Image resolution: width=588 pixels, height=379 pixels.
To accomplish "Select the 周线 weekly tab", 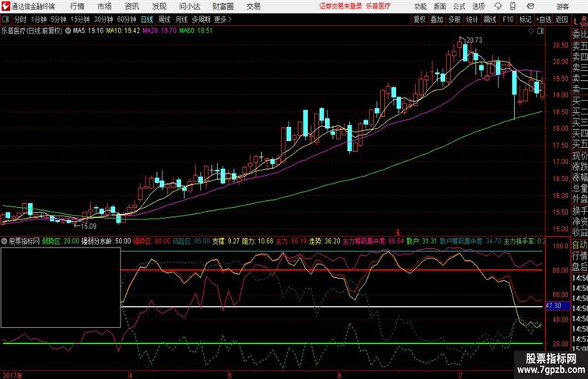I will click(x=164, y=19).
